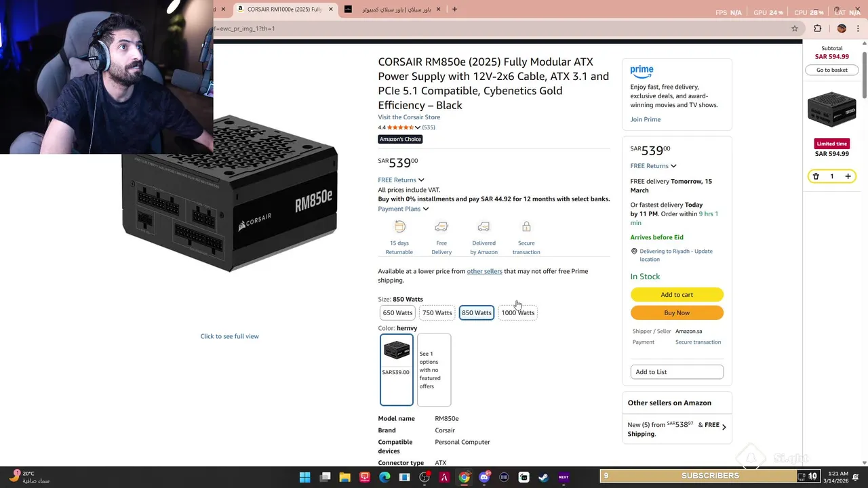Choose the black color swatch SAR539.00
Screen dimensions: 868x488
(397, 369)
